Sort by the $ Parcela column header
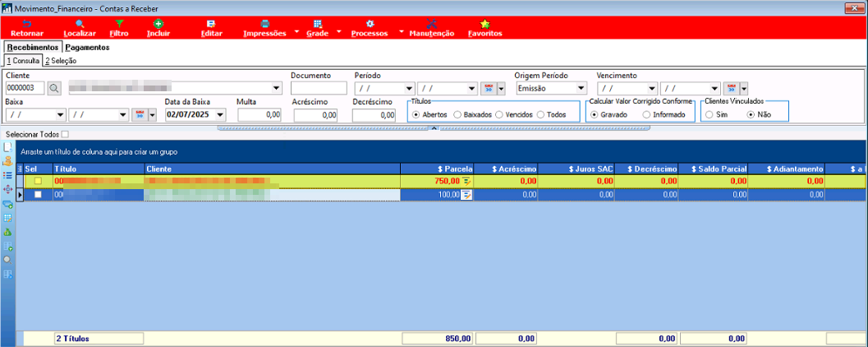Viewport: 868px width, 347px height. [x=436, y=169]
